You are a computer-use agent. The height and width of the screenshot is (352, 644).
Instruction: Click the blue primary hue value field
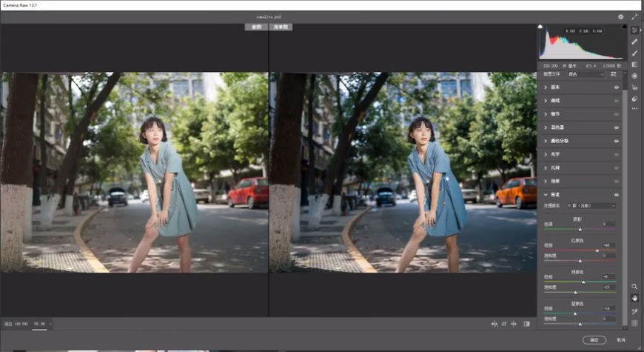(x=608, y=308)
